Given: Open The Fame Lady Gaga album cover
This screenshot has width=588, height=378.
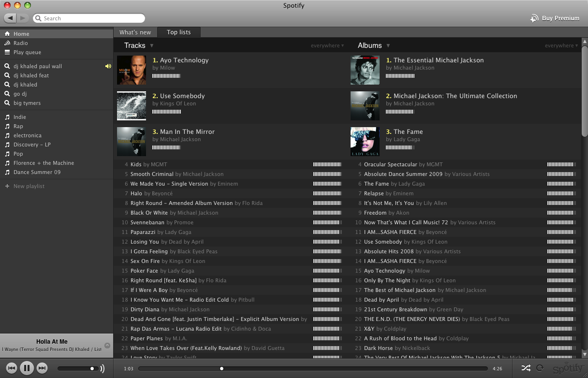Looking at the screenshot, I should click(x=365, y=142).
